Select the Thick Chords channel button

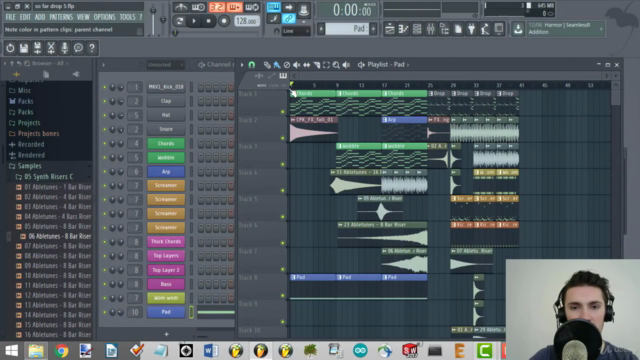pyautogui.click(x=166, y=242)
